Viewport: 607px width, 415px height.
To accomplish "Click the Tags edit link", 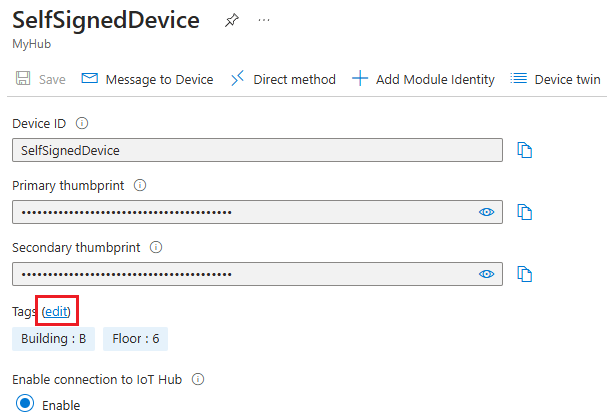I will 56,311.
